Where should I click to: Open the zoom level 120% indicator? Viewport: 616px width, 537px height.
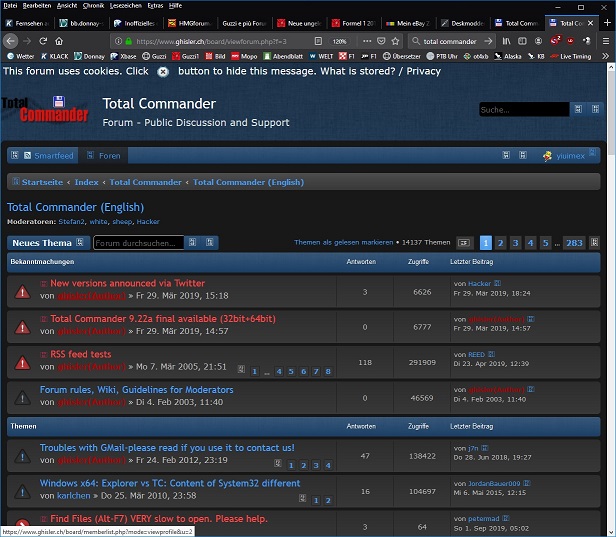tap(339, 41)
